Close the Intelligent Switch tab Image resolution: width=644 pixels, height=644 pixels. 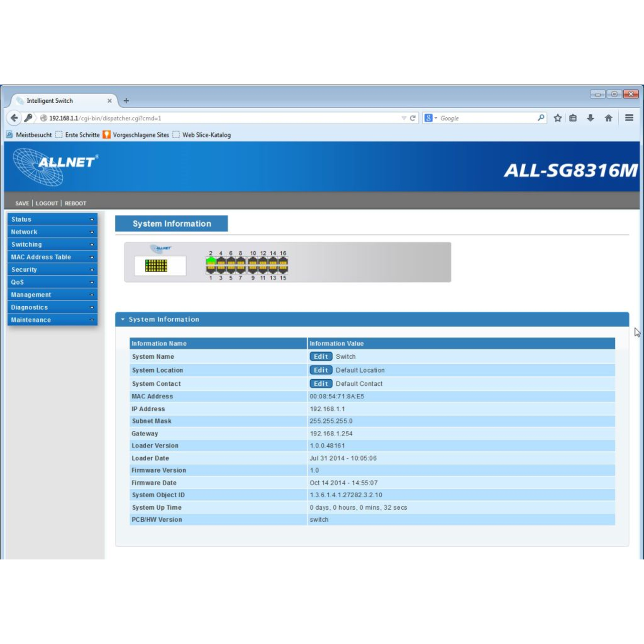pos(109,101)
